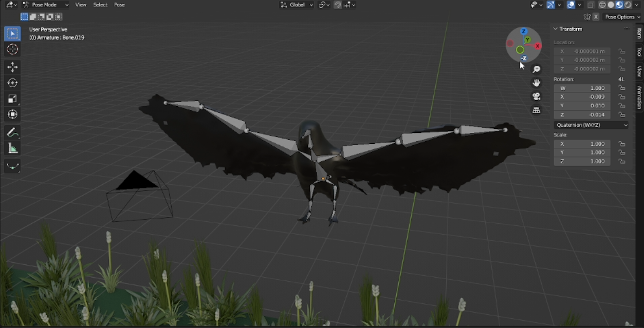
Task: Toggle snapping magnet
Action: coord(338,5)
